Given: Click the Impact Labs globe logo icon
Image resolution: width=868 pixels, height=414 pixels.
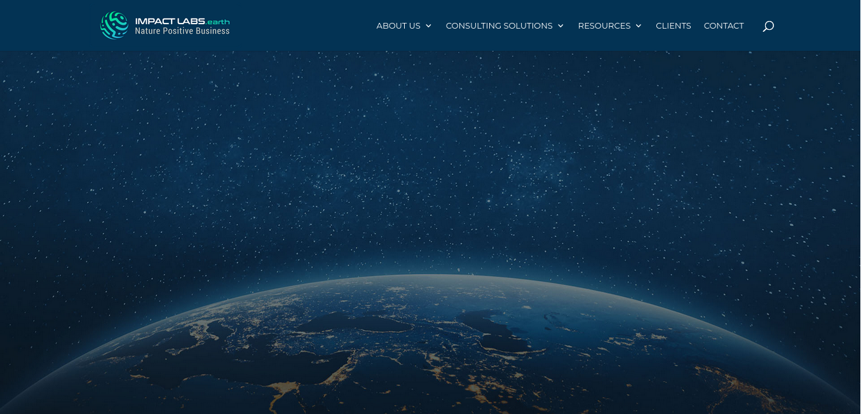Looking at the screenshot, I should pyautogui.click(x=114, y=25).
